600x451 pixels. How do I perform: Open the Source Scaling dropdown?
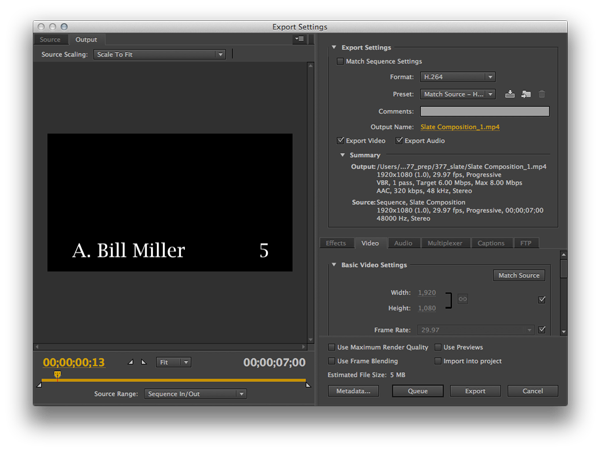(160, 55)
